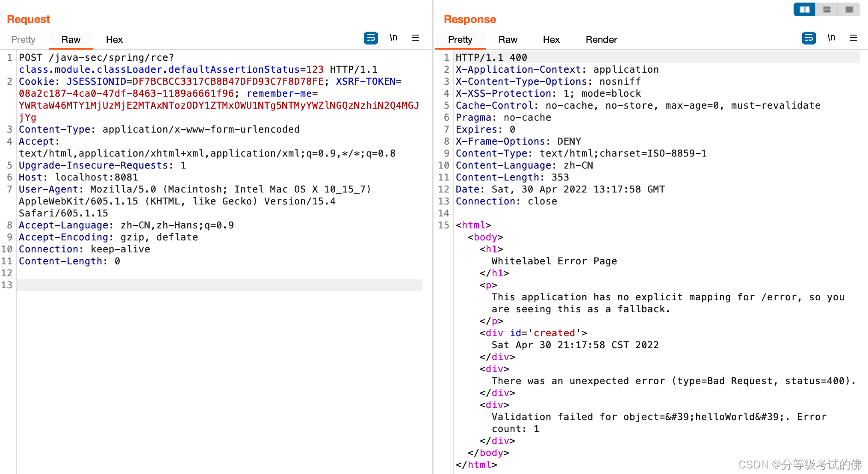This screenshot has width=868, height=474.
Task: Toggle word wrap in the Request editor
Action: [371, 38]
